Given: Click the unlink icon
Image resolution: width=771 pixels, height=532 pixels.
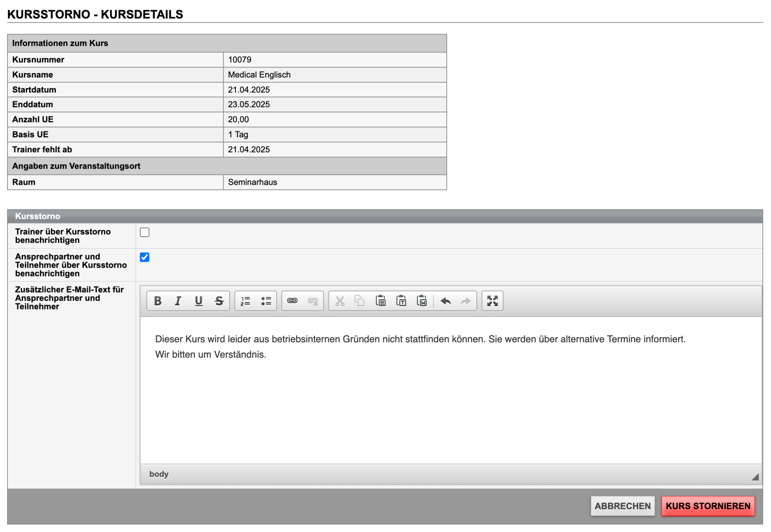Looking at the screenshot, I should coord(313,301).
